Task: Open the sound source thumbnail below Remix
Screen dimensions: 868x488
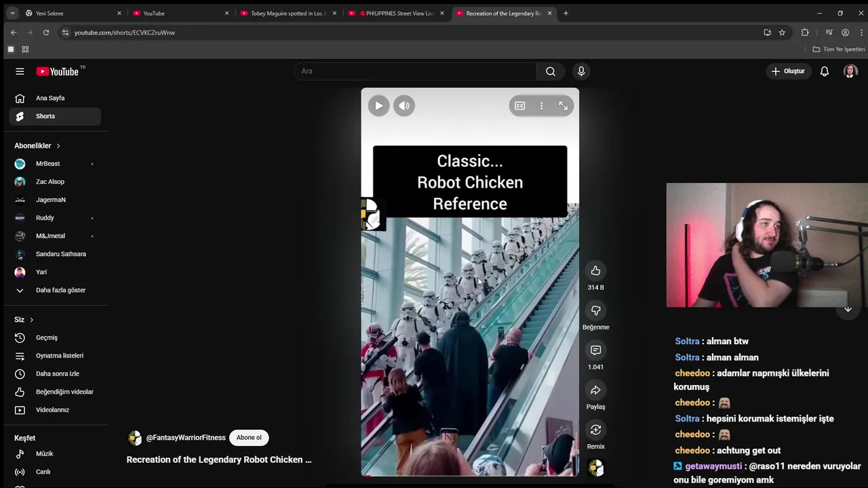Action: (x=596, y=468)
